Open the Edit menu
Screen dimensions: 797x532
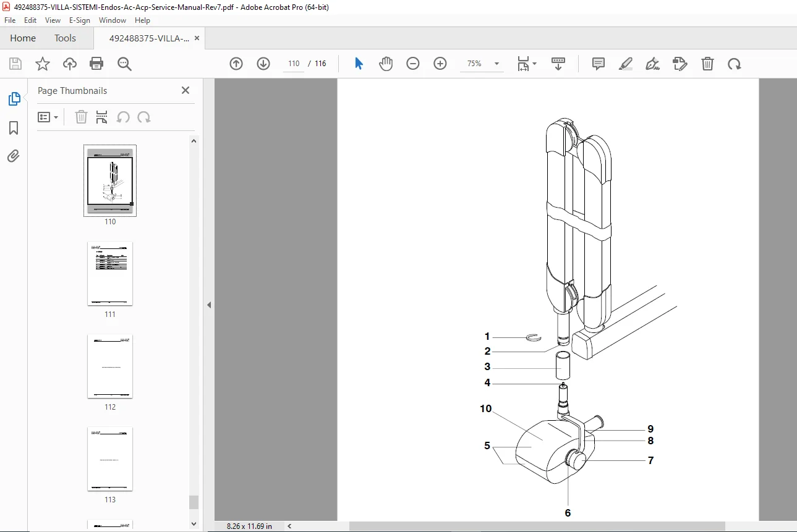[30, 20]
